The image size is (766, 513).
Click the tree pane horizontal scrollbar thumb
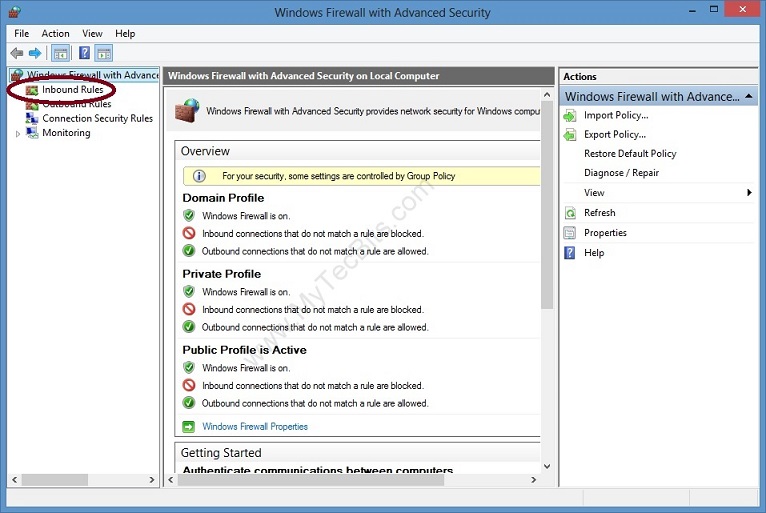55,480
